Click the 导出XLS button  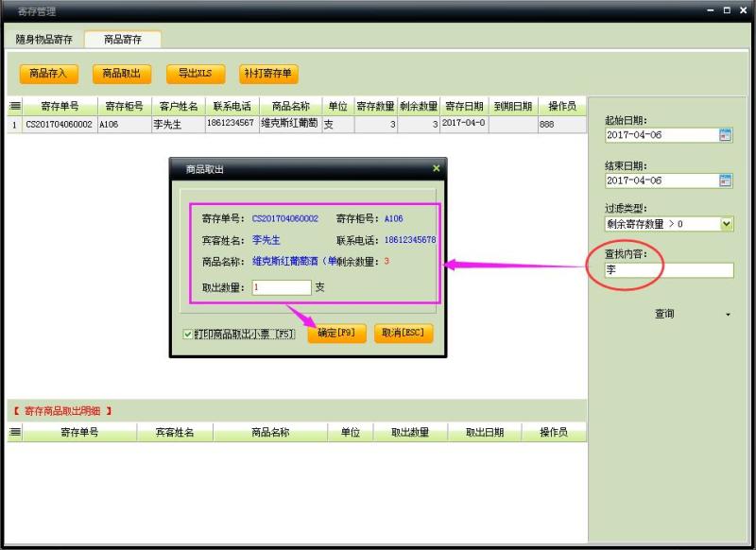[x=195, y=74]
